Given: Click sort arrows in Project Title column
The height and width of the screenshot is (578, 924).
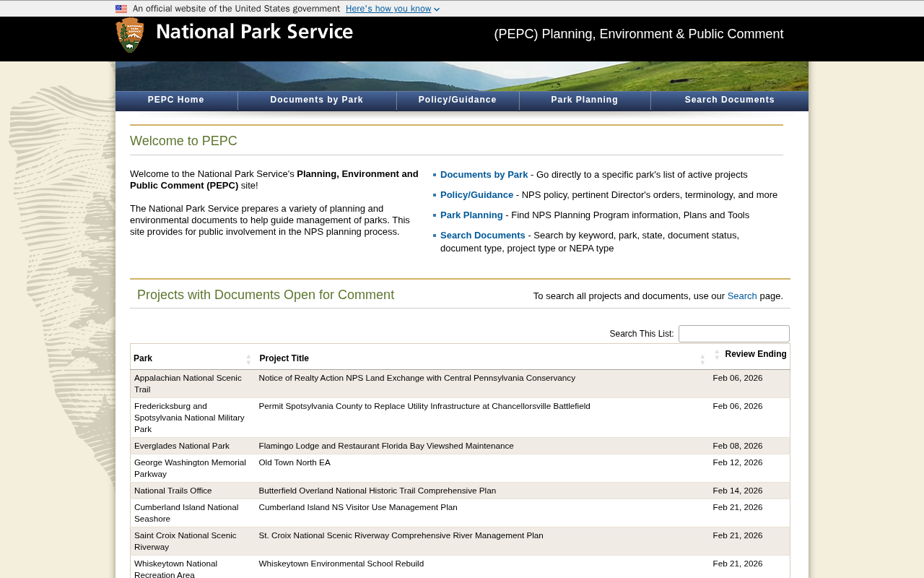Looking at the screenshot, I should (702, 359).
